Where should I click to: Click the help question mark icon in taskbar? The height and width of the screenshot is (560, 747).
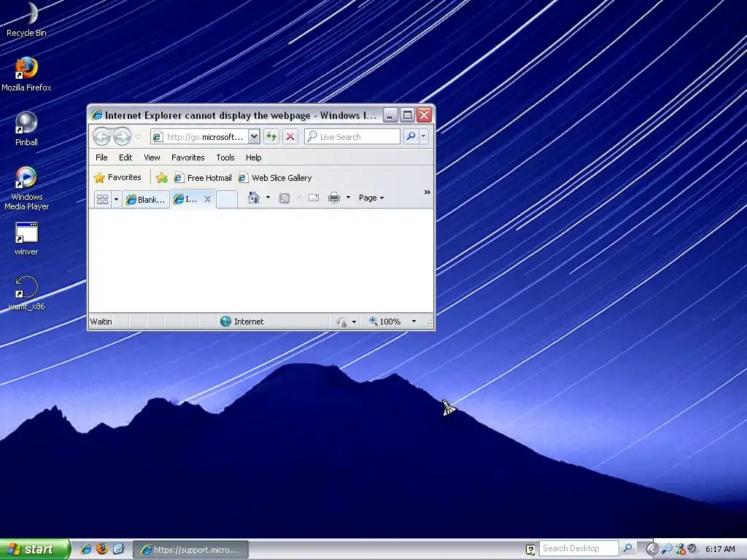530,550
